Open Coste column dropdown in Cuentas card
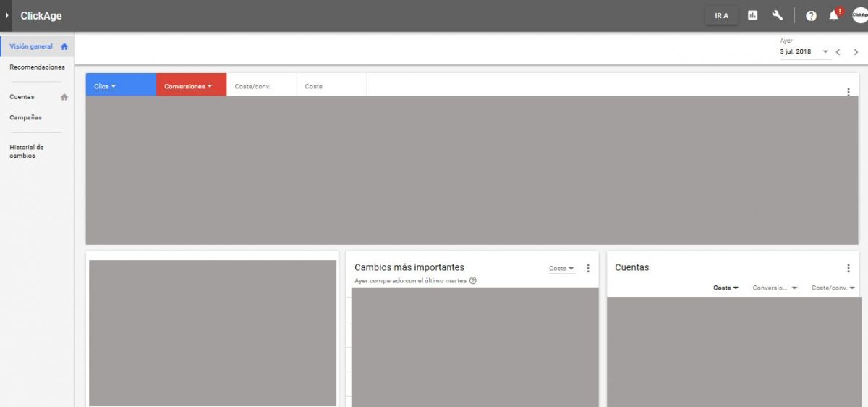The height and width of the screenshot is (407, 868). (726, 288)
